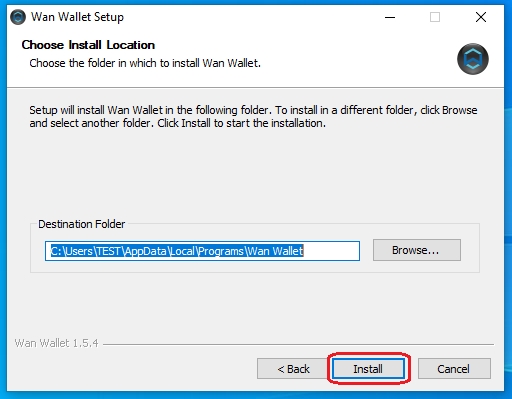Cancel the Wan Wallet setup
This screenshot has width=512, height=399.
pyautogui.click(x=454, y=369)
